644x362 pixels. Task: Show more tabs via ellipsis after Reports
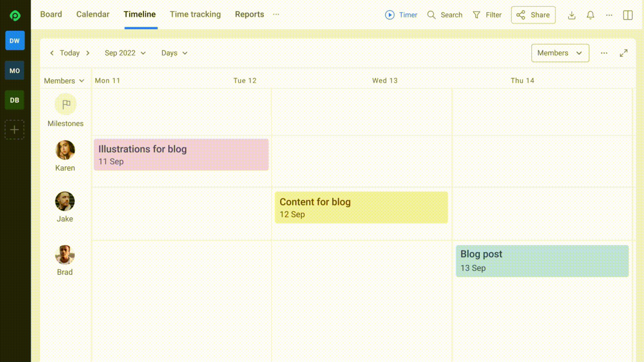276,14
